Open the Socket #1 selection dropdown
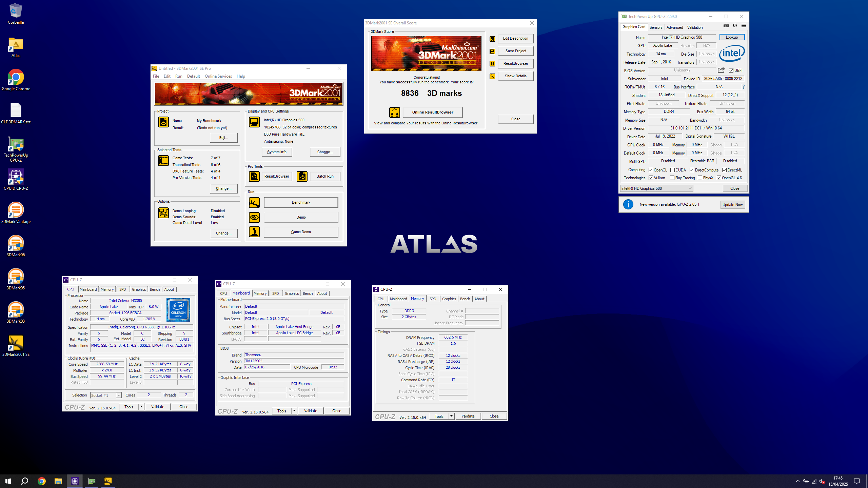 [106, 395]
